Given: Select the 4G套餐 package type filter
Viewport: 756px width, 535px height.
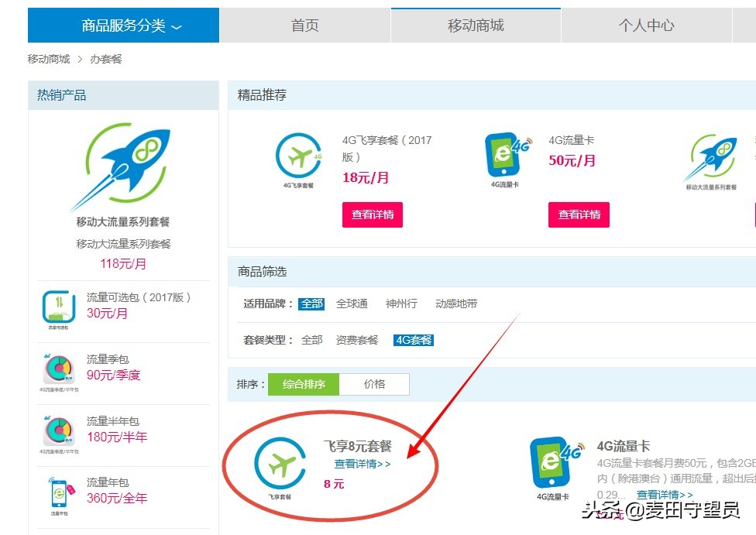Looking at the screenshot, I should [x=413, y=340].
